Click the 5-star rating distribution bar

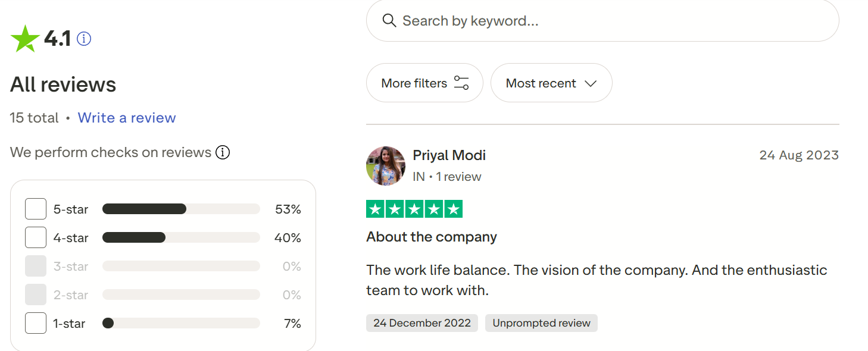(181, 209)
